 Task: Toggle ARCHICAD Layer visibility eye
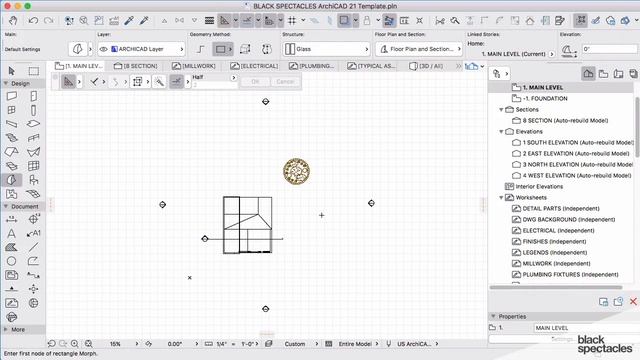pos(104,49)
